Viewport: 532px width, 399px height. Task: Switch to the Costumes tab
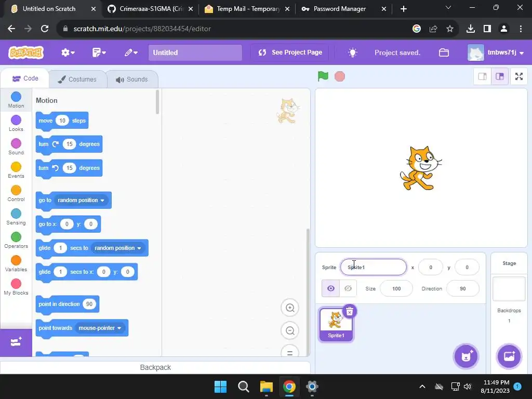coord(77,79)
